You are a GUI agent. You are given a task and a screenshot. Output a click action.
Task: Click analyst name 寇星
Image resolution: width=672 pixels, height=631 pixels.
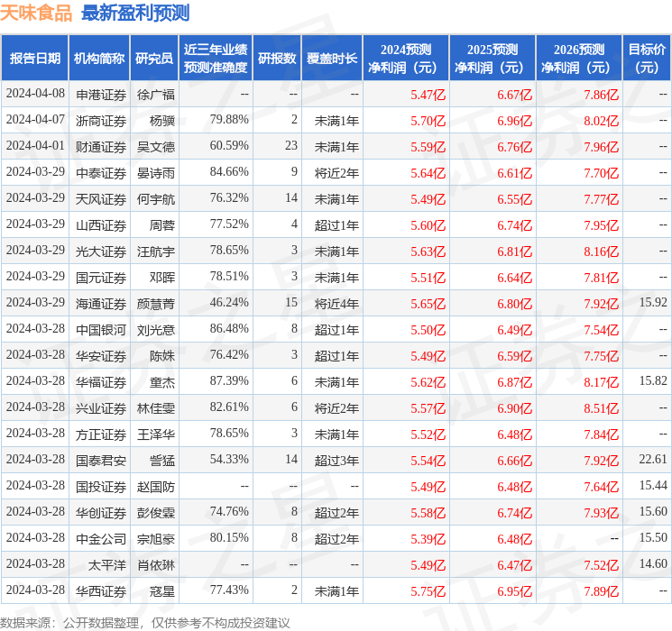162,591
